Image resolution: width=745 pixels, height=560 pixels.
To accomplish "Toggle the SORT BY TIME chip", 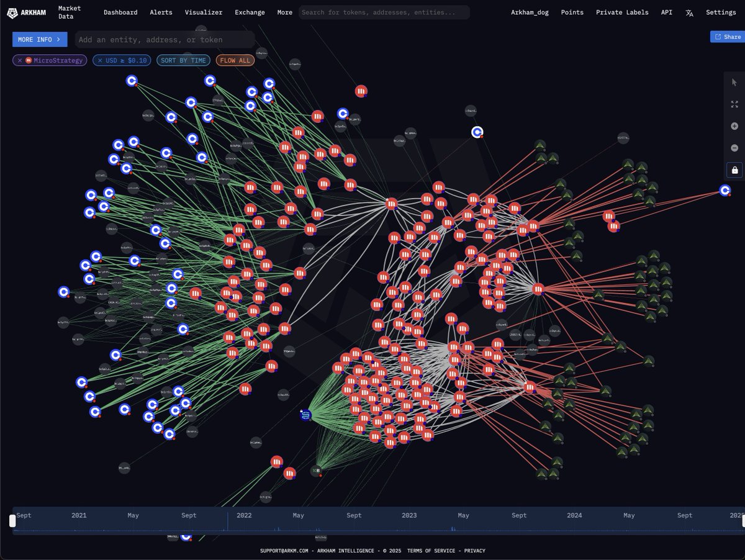I will (x=183, y=60).
